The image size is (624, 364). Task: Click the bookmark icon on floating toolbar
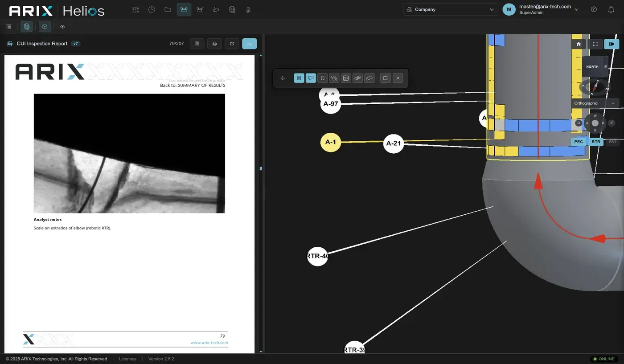[322, 78]
